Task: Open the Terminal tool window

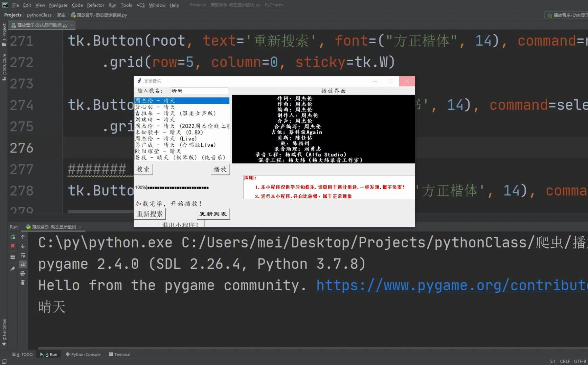Action: tap(119, 355)
